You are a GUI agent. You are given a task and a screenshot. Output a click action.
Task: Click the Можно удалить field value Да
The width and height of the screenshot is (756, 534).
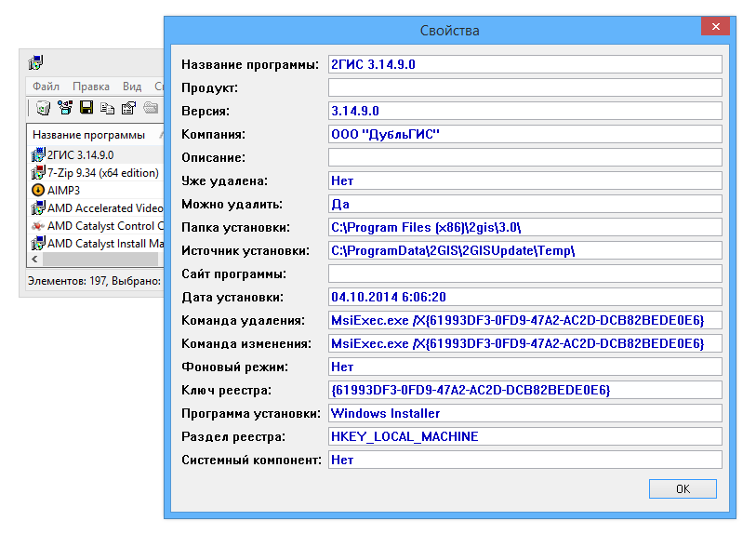click(525, 204)
